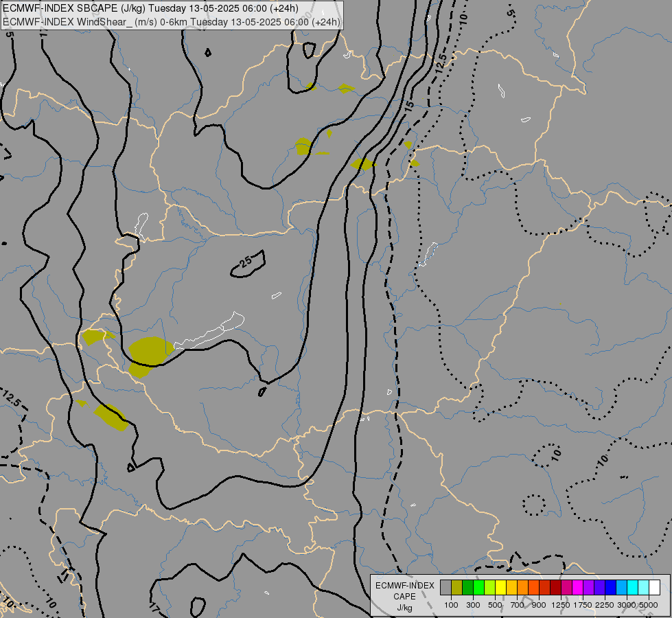Screen dimensions: 672x618
Task: Pick the sky blue legend swatch
Action: point(621,587)
